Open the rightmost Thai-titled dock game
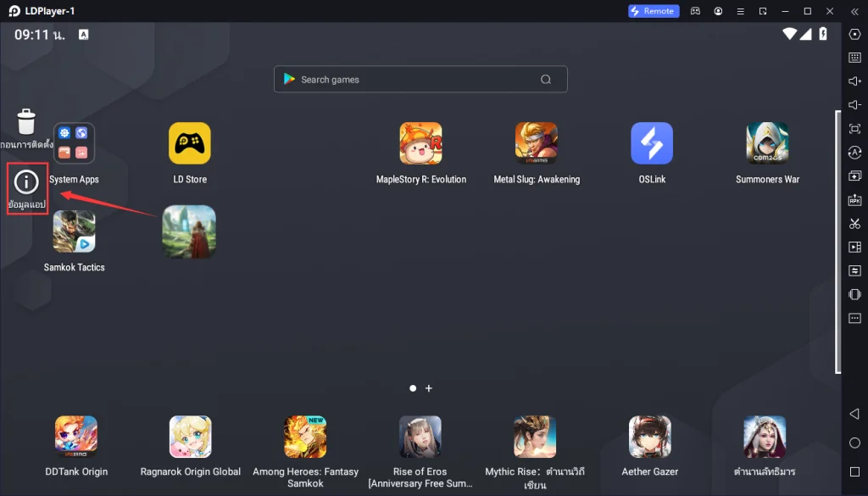This screenshot has width=868, height=496. (765, 437)
